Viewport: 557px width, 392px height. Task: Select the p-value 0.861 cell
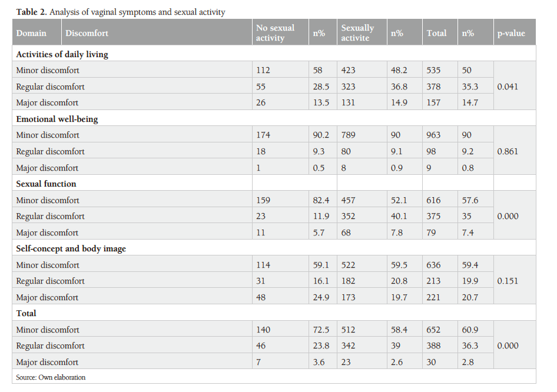508,151
